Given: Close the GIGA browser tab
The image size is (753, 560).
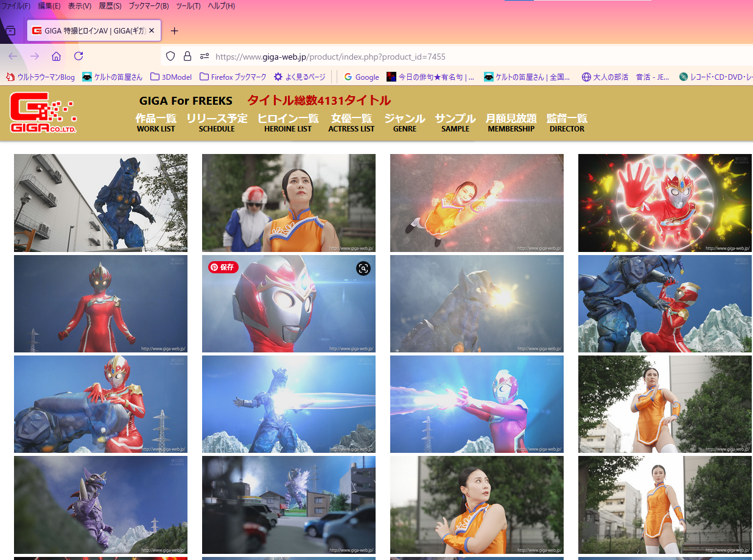Looking at the screenshot, I should pos(152,30).
